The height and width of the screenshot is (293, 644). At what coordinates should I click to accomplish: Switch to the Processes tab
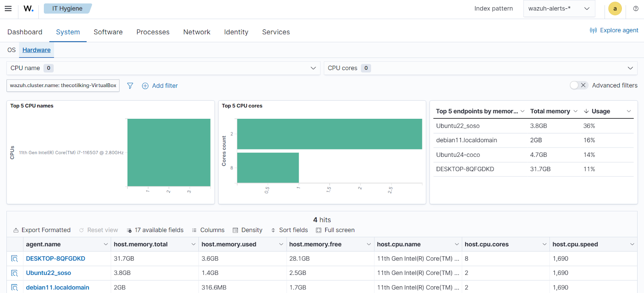tap(153, 32)
